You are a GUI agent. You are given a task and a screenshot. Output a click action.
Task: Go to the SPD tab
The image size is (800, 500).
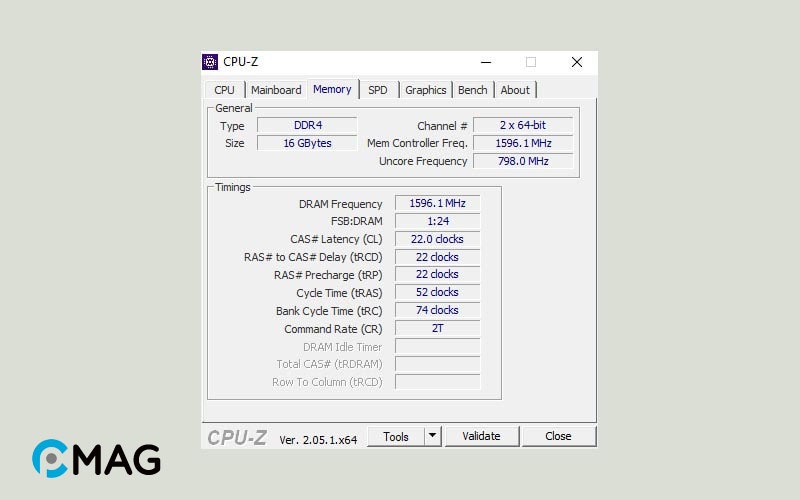click(x=378, y=90)
